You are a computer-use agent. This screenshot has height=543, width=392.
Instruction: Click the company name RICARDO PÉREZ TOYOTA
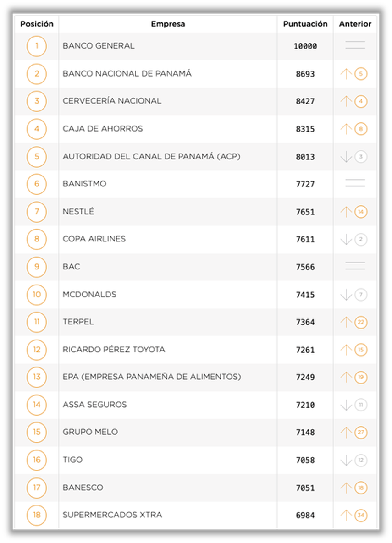pos(114,350)
